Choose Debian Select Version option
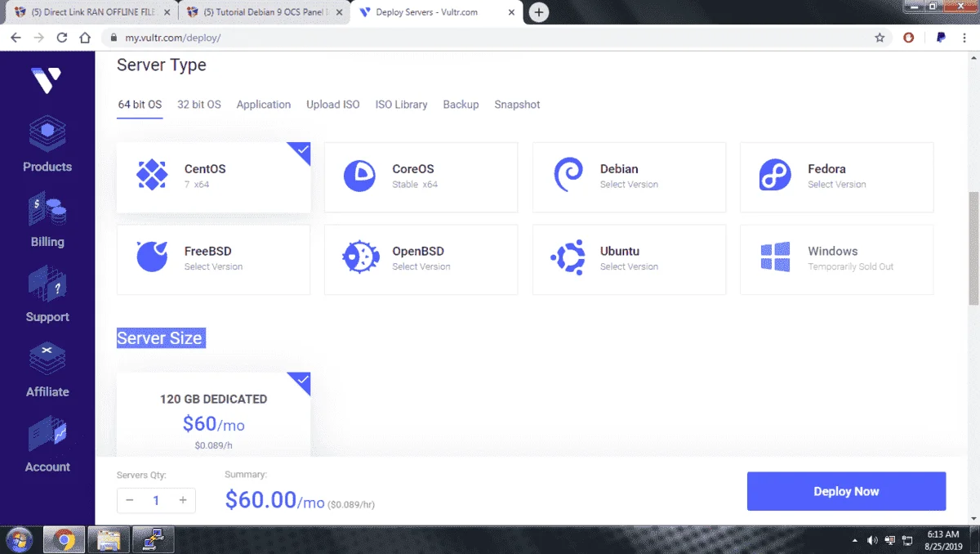The image size is (980, 554). pyautogui.click(x=629, y=185)
